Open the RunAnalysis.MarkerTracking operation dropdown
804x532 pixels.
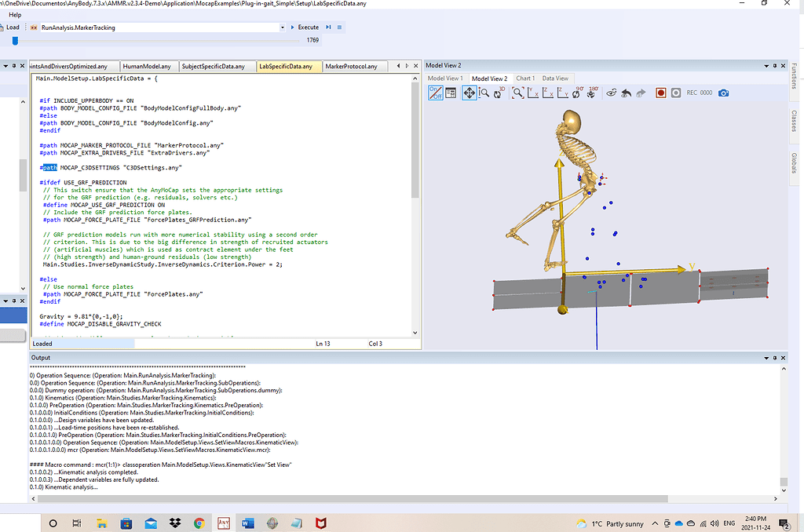(x=282, y=26)
